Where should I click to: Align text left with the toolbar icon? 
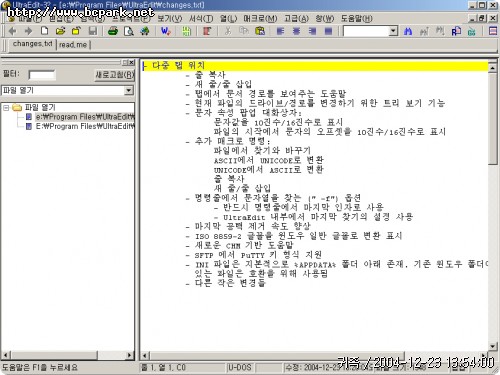[280, 31]
